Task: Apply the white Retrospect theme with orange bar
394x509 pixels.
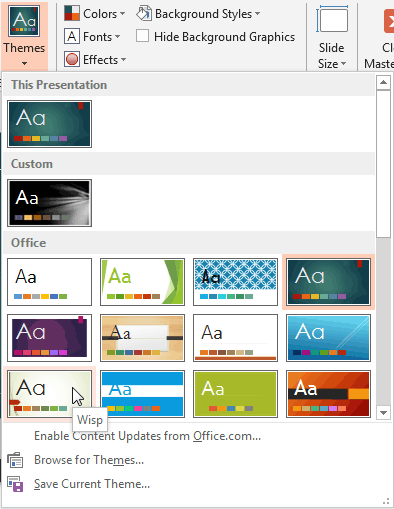Action: pos(235,338)
